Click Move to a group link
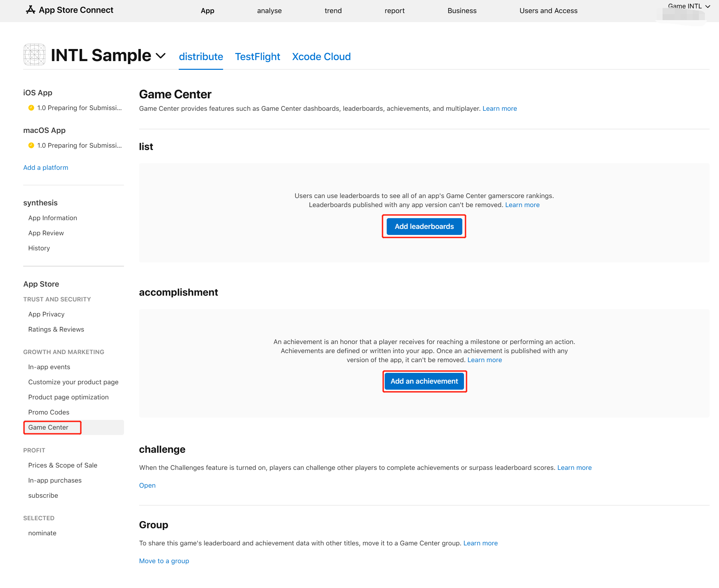The width and height of the screenshot is (719, 588). 164,560
